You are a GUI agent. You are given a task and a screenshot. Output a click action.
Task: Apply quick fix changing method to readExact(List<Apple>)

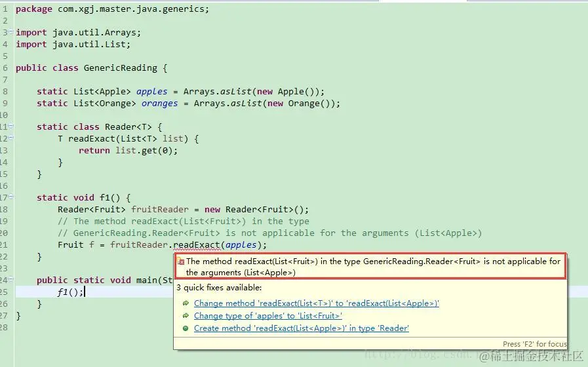316,303
